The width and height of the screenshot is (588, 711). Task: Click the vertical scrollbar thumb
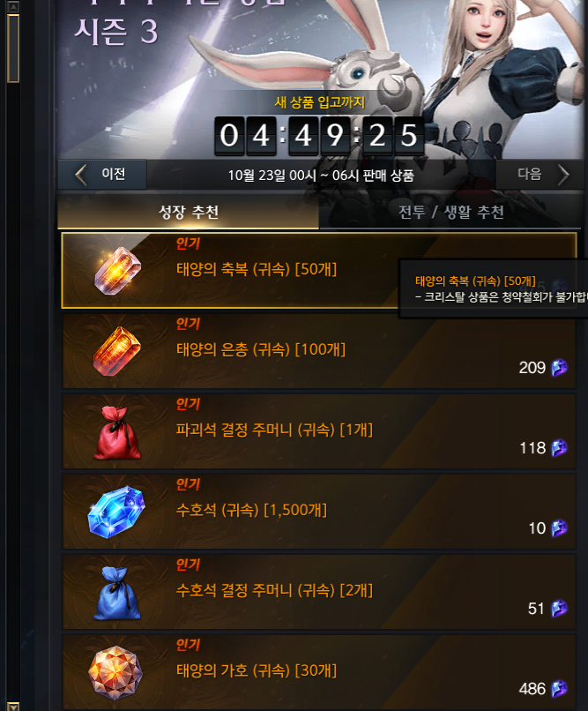click(x=13, y=48)
